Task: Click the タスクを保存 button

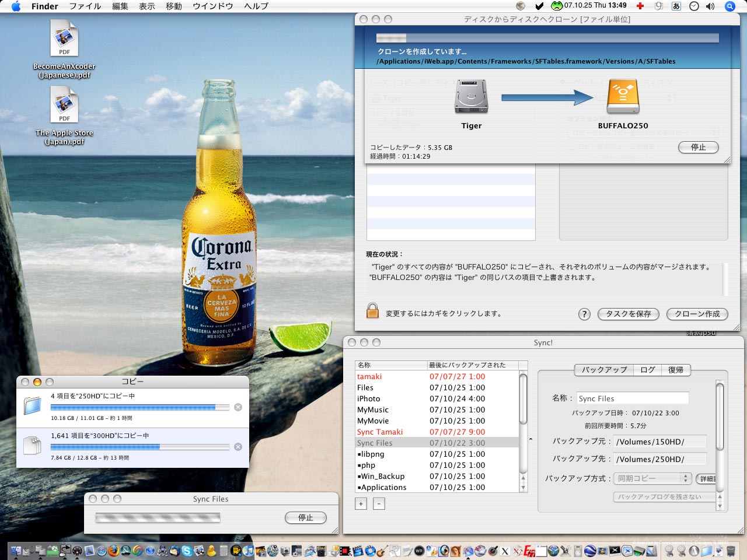Action: (628, 314)
